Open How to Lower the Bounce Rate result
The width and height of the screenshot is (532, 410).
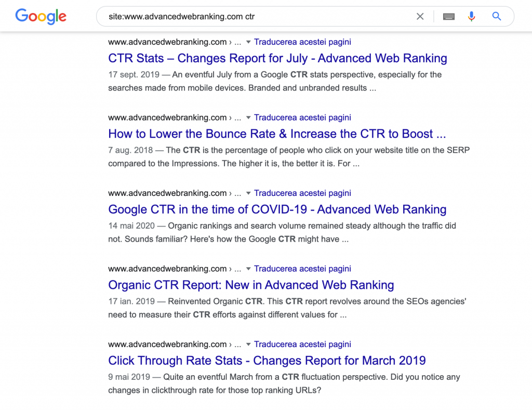click(277, 134)
